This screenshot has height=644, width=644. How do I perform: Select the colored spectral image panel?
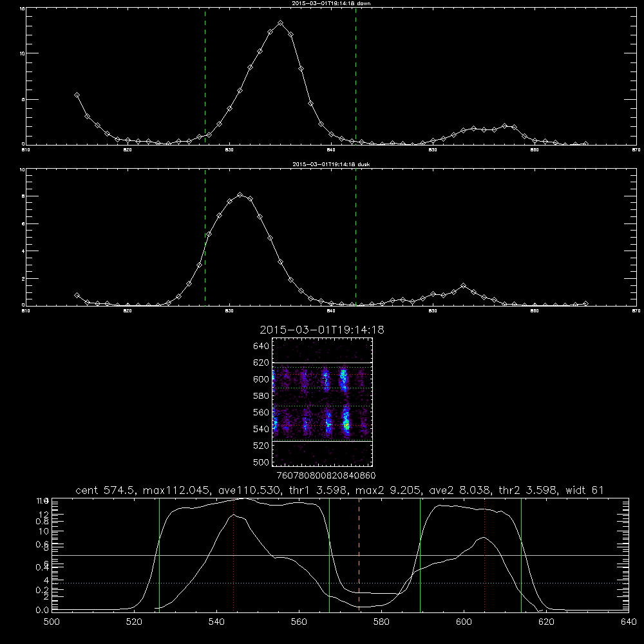point(323,402)
